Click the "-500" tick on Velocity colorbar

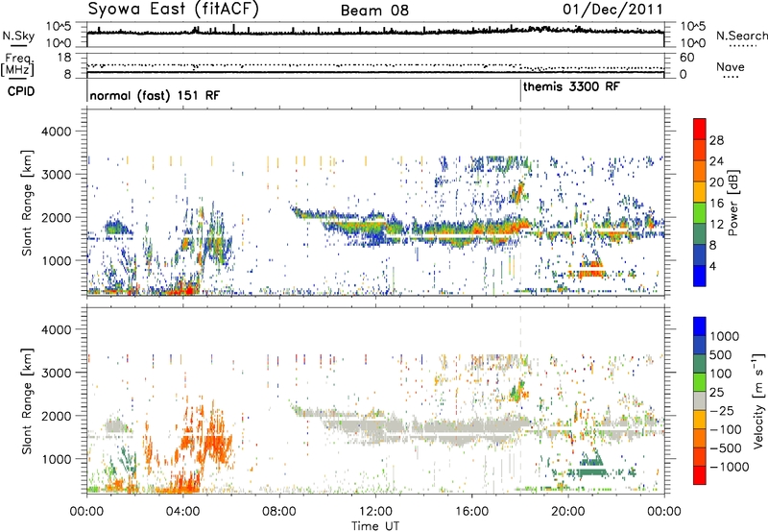pos(726,447)
